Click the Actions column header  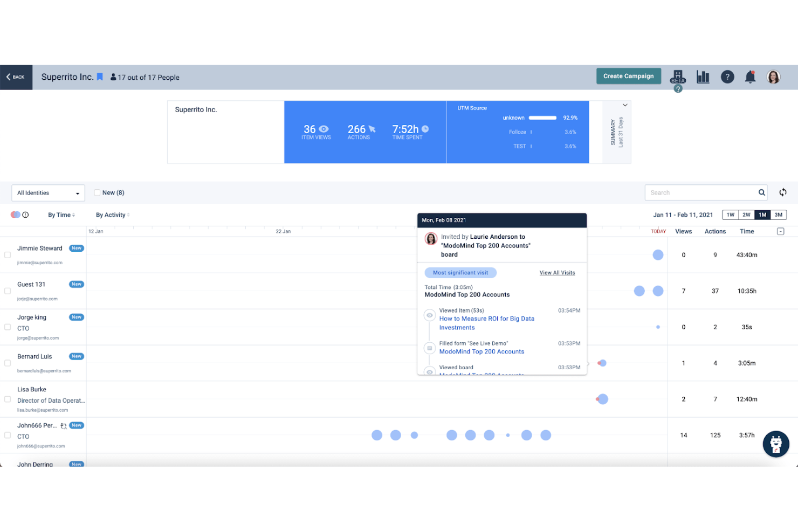[715, 231]
